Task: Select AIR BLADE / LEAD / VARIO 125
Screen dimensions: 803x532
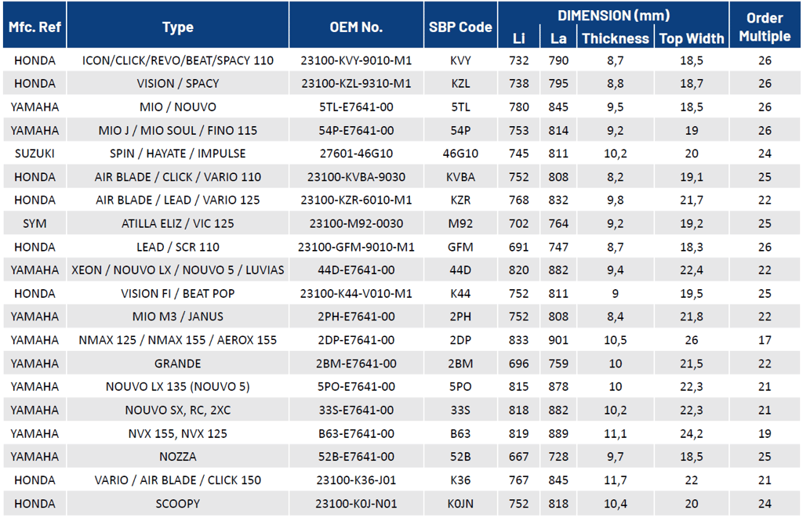Action: click(x=178, y=200)
